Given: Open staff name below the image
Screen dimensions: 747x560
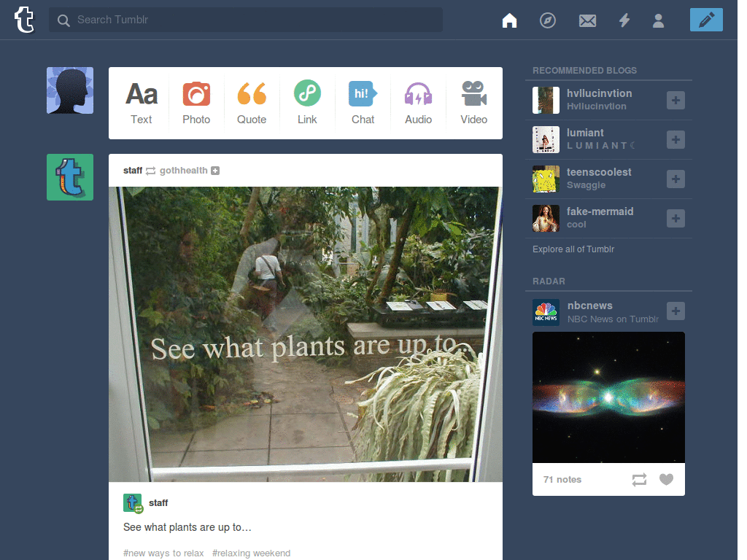Looking at the screenshot, I should 158,503.
